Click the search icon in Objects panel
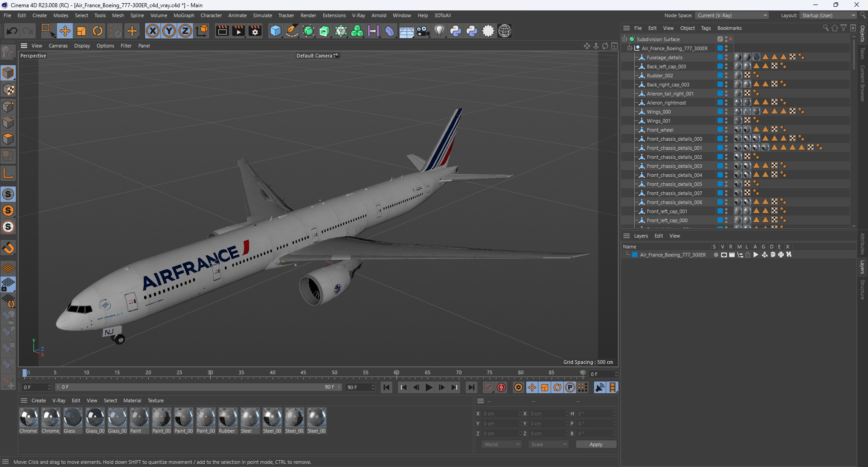Screen dimensions: 868x467 point(826,28)
